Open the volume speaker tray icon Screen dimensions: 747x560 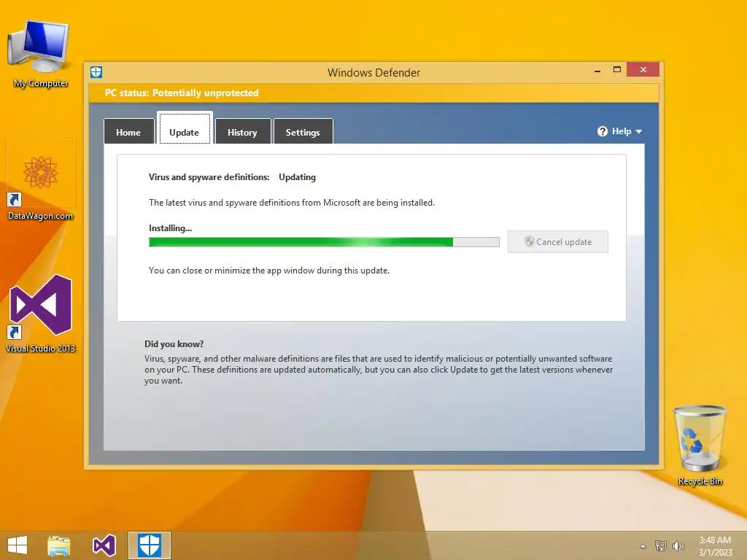coord(678,545)
